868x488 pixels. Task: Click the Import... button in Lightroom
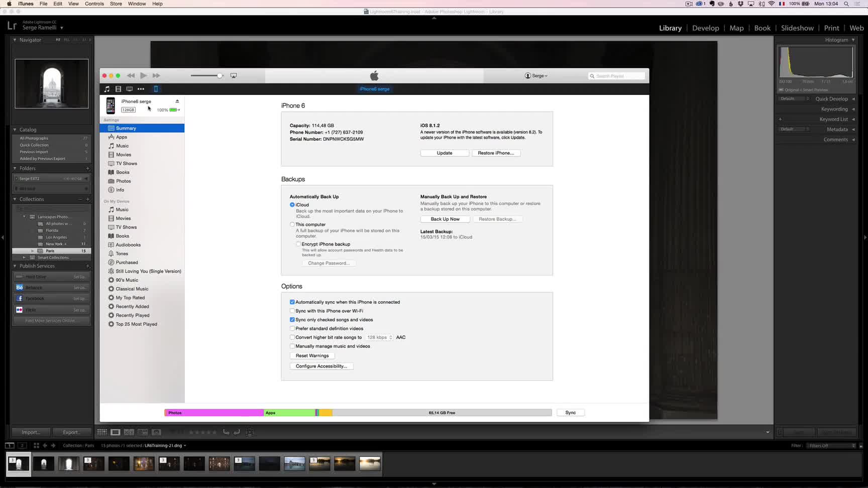31,432
